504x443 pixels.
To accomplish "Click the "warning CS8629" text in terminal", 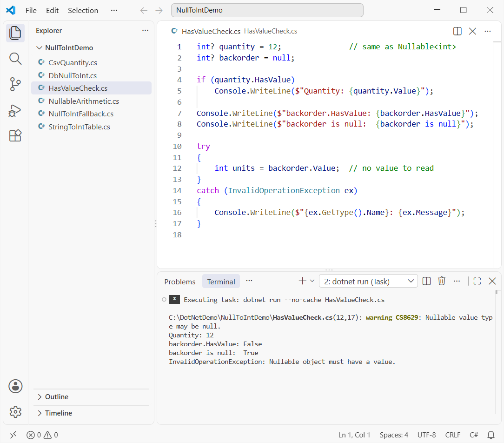I will [x=392, y=317].
